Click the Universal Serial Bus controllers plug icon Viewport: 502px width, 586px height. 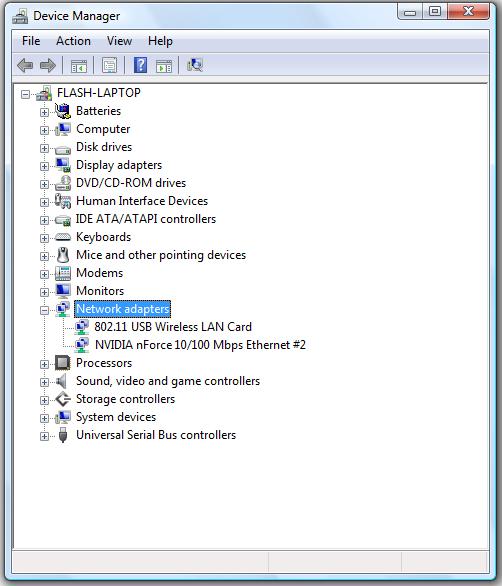tap(63, 435)
